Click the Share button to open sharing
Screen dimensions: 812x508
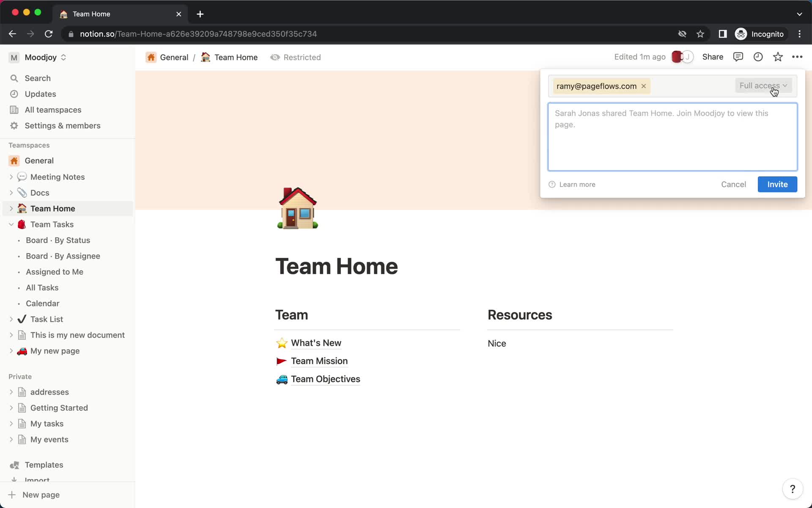click(x=713, y=57)
